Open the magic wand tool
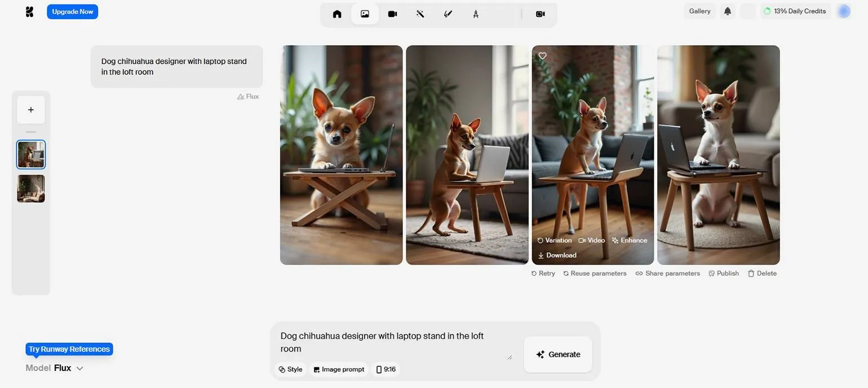The height and width of the screenshot is (388, 868). 420,14
